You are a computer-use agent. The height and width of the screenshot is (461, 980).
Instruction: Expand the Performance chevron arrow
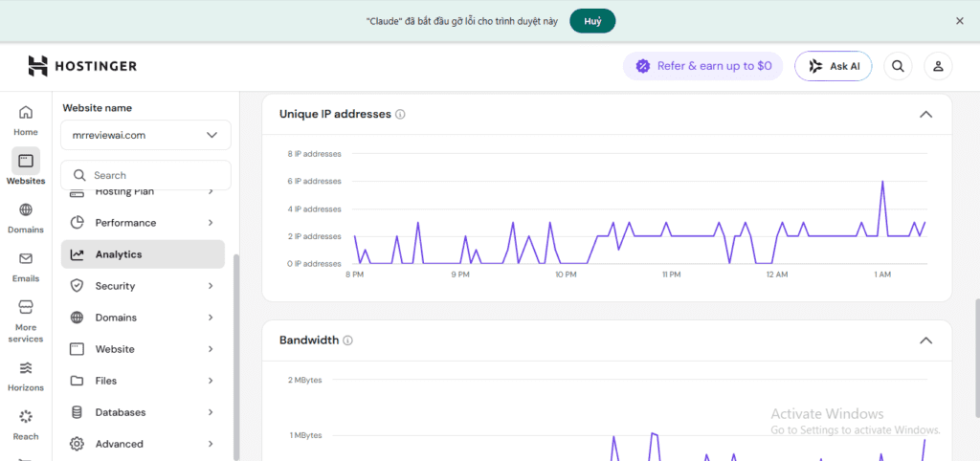coord(211,223)
